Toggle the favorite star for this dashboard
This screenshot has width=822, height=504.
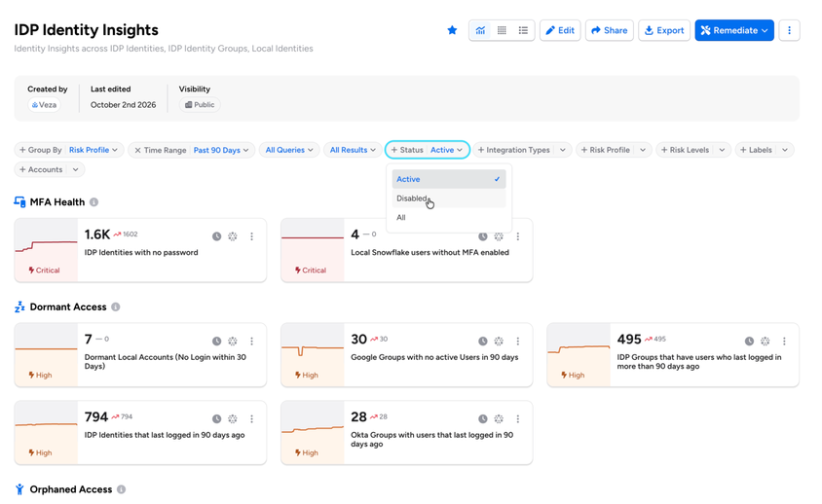(x=452, y=30)
